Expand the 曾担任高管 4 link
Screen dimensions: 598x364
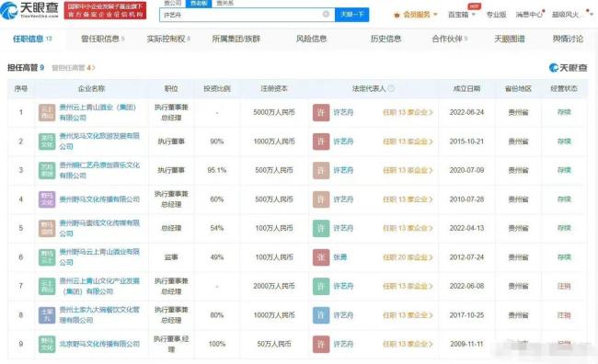(74, 68)
